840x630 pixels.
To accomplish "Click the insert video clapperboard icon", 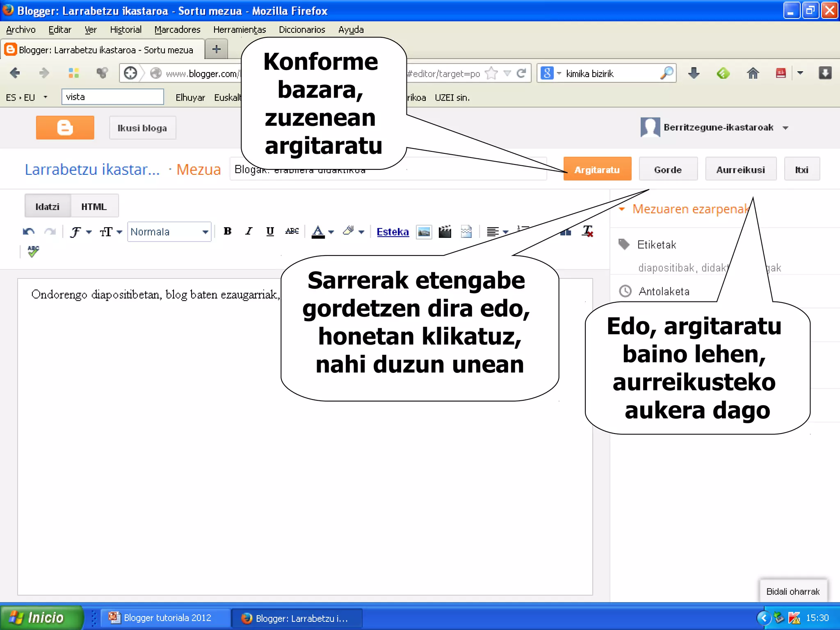I will coord(445,232).
